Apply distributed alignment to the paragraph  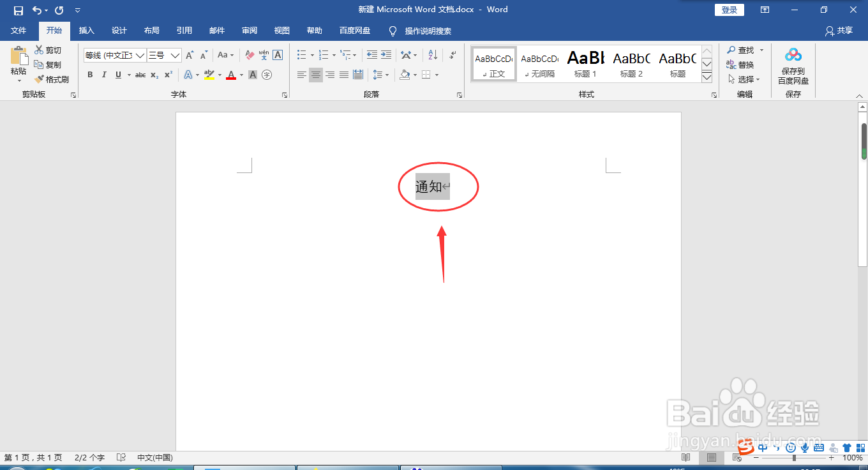pyautogui.click(x=358, y=75)
